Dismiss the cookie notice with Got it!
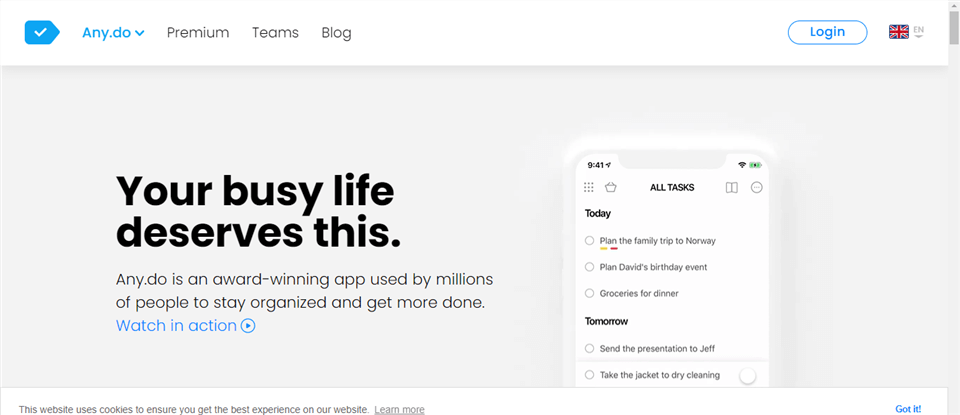The height and width of the screenshot is (415, 960). 908,409
